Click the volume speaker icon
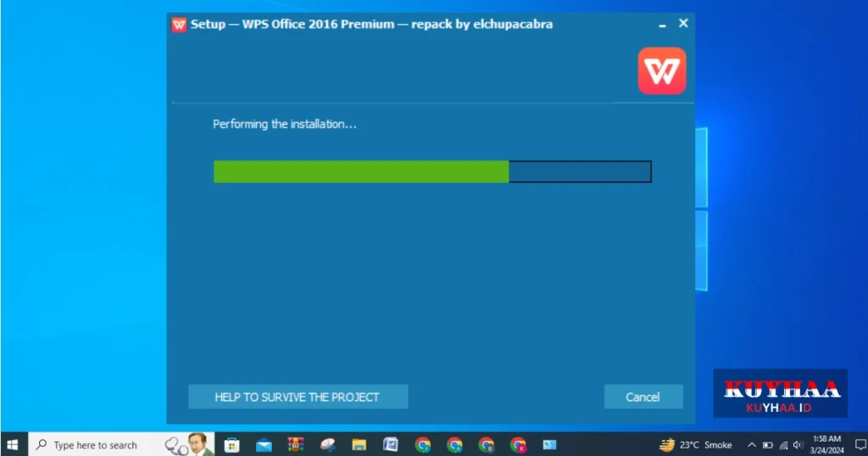 pos(798,444)
